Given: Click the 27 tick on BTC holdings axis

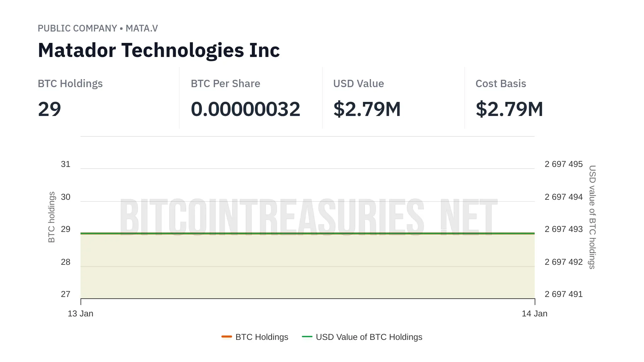Looking at the screenshot, I should 65,294.
